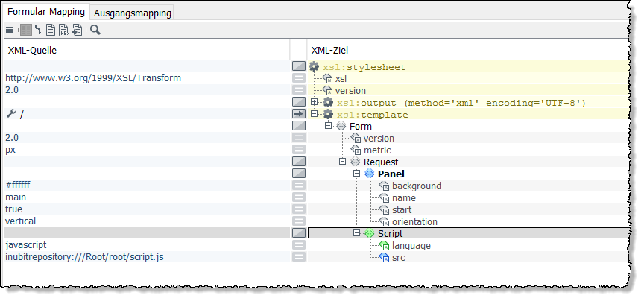Click the table view toolbar icon
644x301 pixels.
click(25, 30)
